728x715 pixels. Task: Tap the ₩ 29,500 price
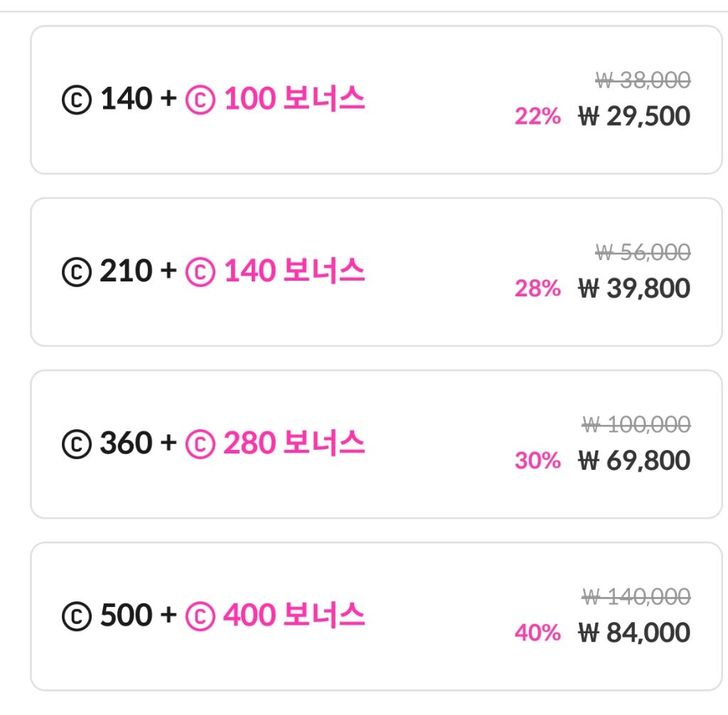(634, 116)
